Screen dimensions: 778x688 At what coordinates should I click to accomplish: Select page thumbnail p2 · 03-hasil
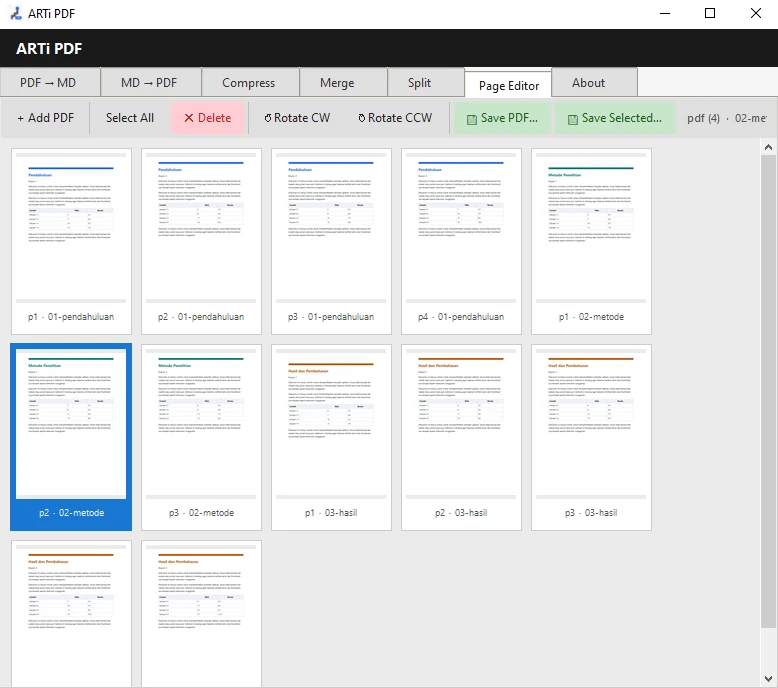[461, 437]
